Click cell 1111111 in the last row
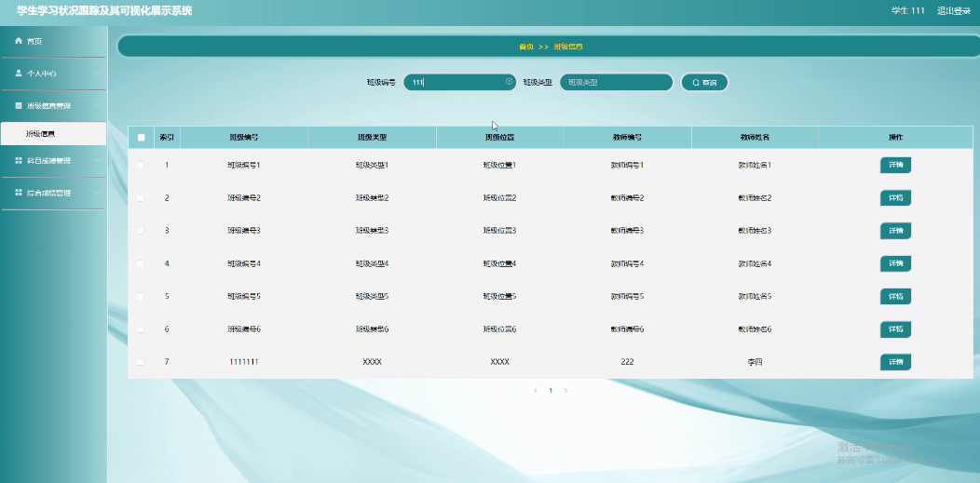 tap(244, 362)
